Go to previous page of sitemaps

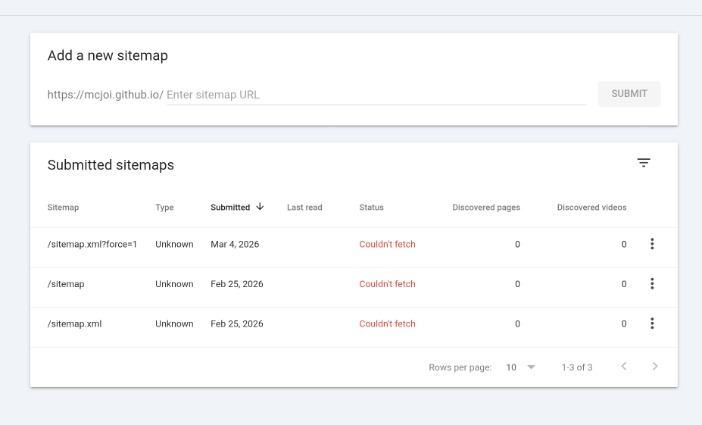point(623,367)
